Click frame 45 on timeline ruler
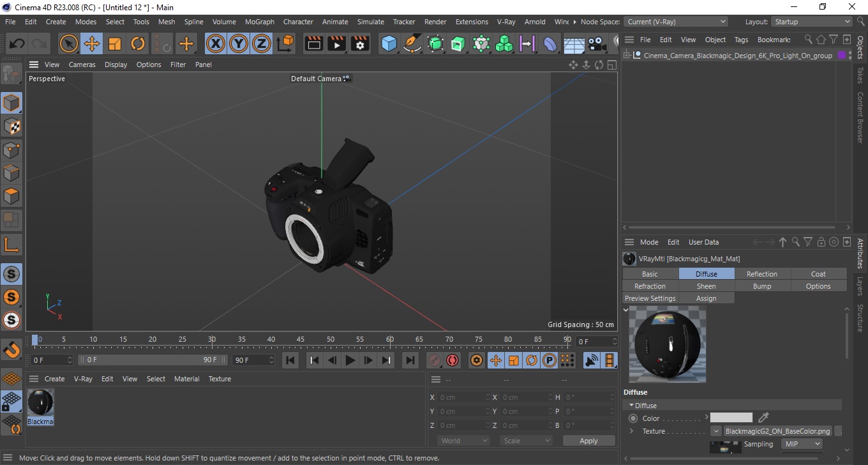 tap(301, 339)
